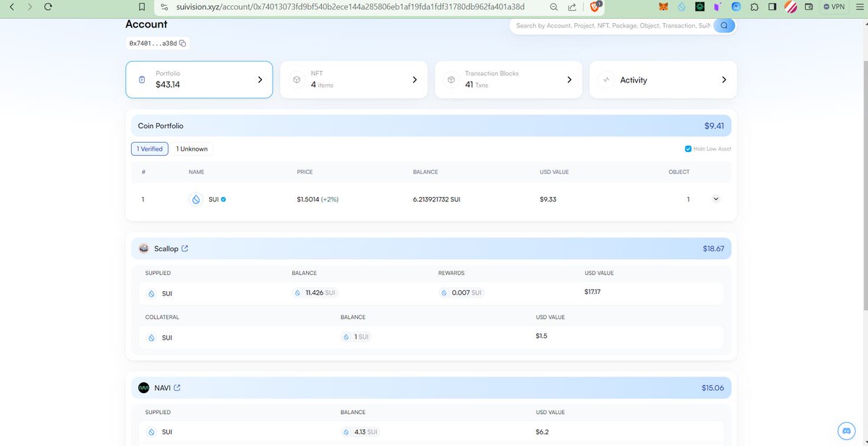
Task: Click the 6.213921732 SUI balance
Action: pos(437,199)
